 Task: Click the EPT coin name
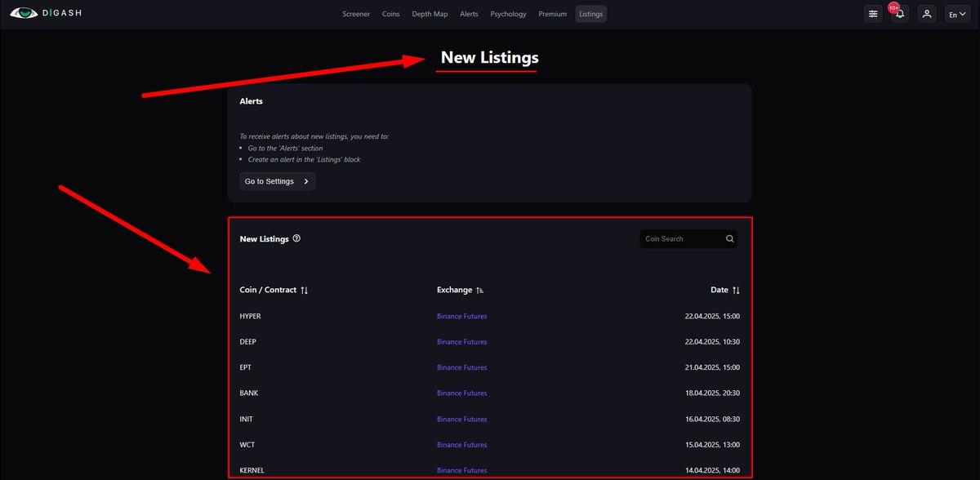point(245,367)
